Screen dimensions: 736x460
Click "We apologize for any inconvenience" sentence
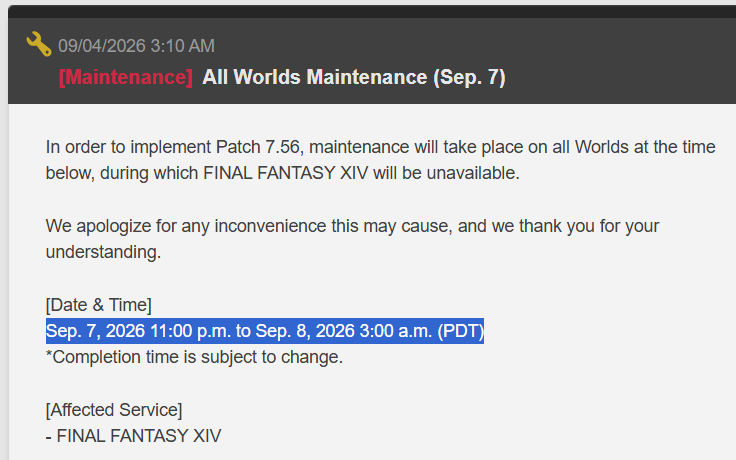(186, 226)
